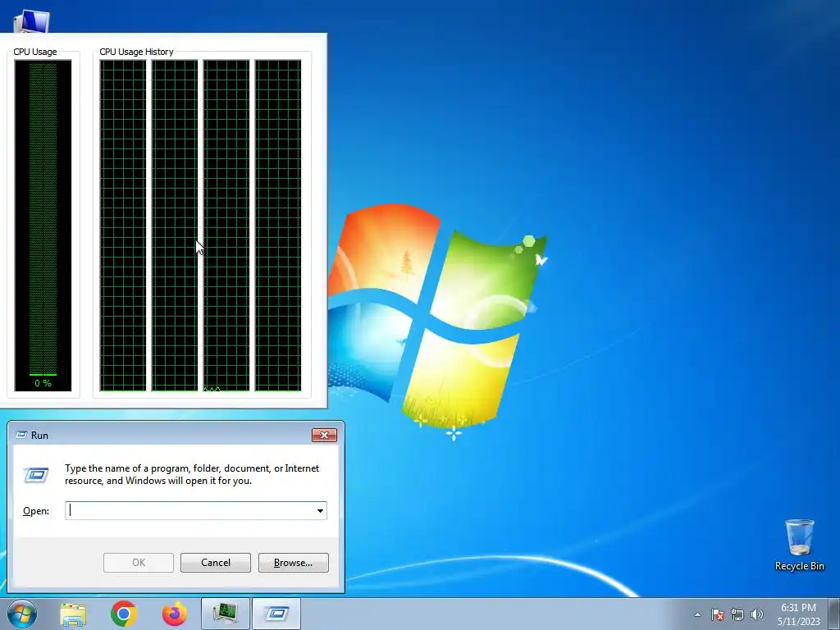Cancel the Run dialog

point(216,563)
